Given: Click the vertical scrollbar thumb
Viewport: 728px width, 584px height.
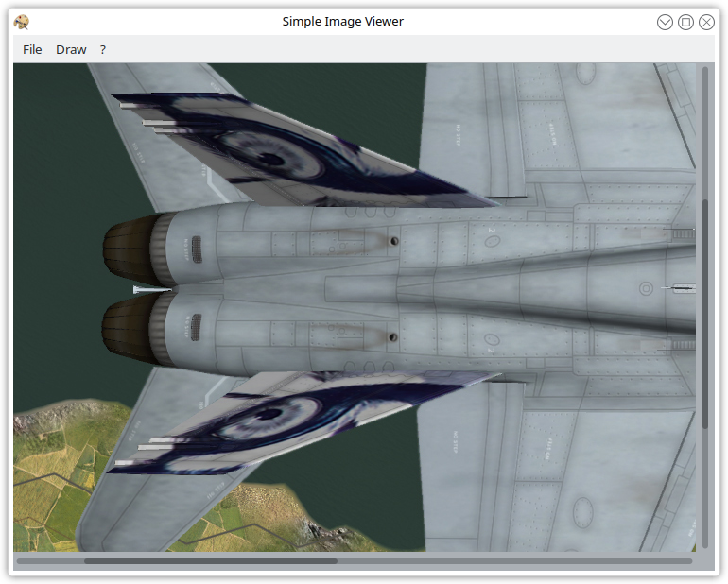Looking at the screenshot, I should click(x=705, y=315).
